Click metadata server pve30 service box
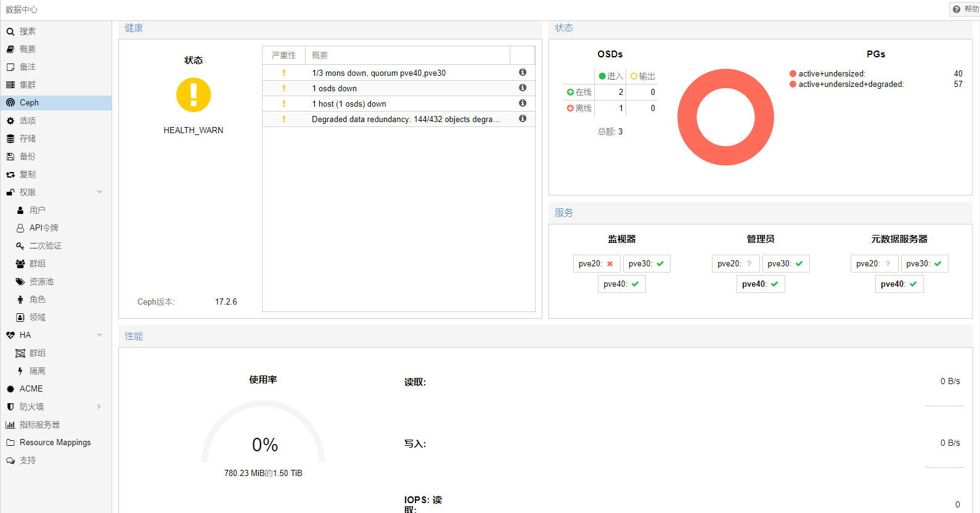 click(x=925, y=263)
